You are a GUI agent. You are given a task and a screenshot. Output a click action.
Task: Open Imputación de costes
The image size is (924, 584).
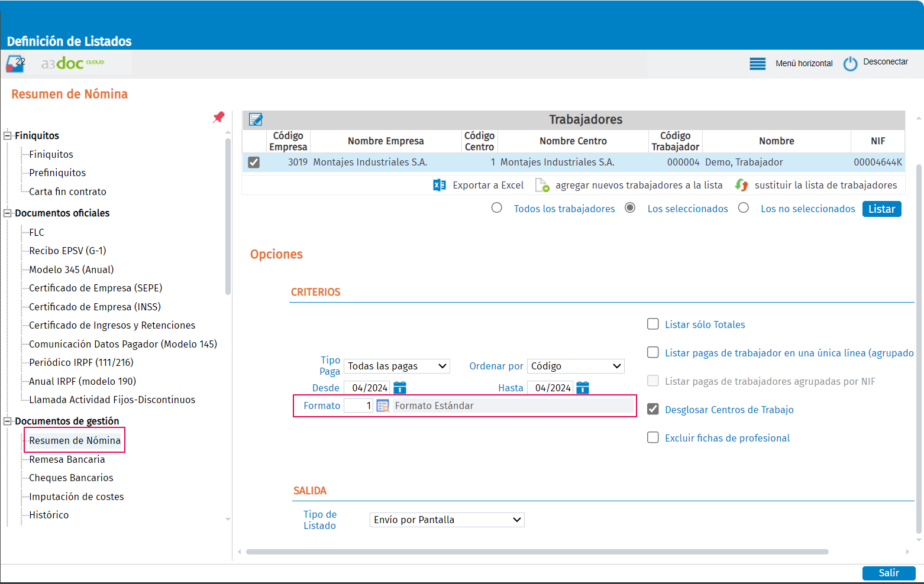pos(76,497)
